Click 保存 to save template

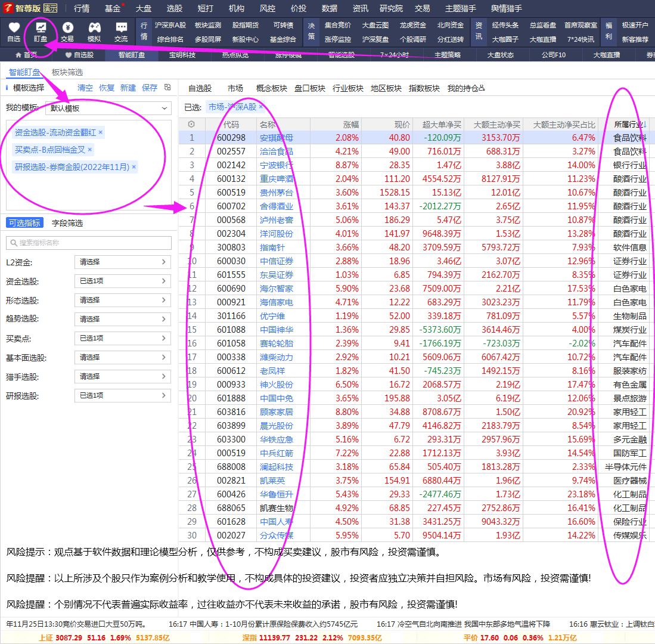150,88
